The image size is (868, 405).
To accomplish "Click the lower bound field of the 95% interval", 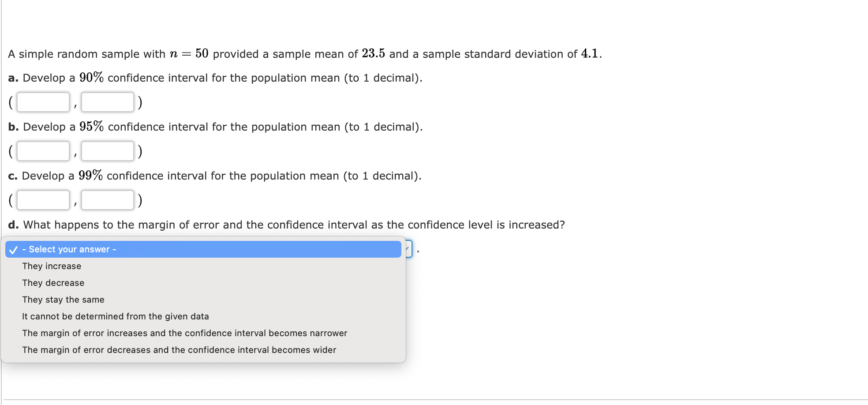I will pos(42,151).
